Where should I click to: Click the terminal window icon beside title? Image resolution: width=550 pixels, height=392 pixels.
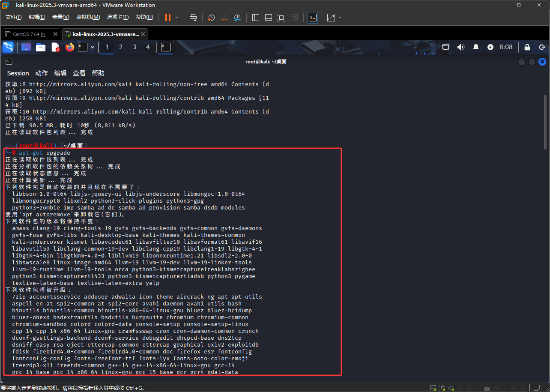click(9, 62)
